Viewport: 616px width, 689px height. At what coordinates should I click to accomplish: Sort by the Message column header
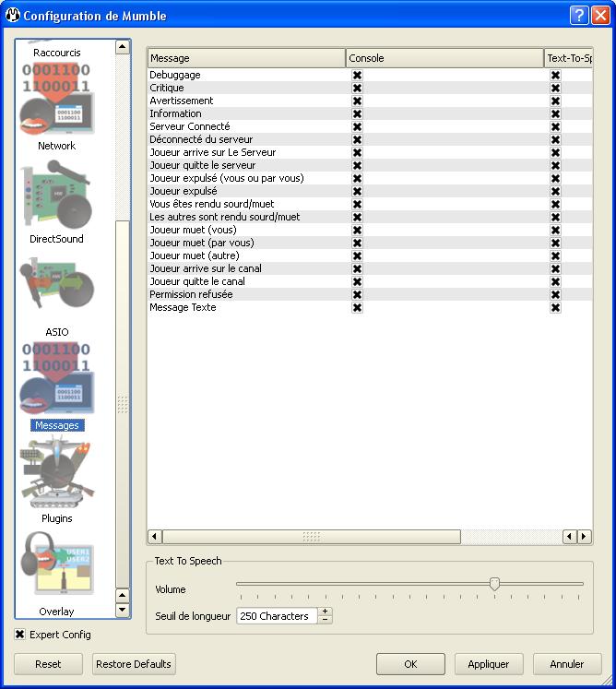(x=245, y=58)
